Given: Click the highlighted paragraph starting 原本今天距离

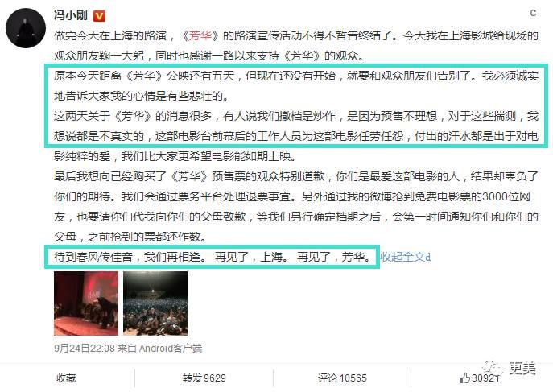Looking at the screenshot, I should (296, 85).
